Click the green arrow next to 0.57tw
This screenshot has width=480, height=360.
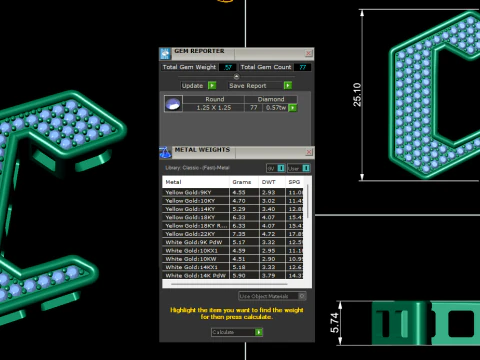pos(292,108)
